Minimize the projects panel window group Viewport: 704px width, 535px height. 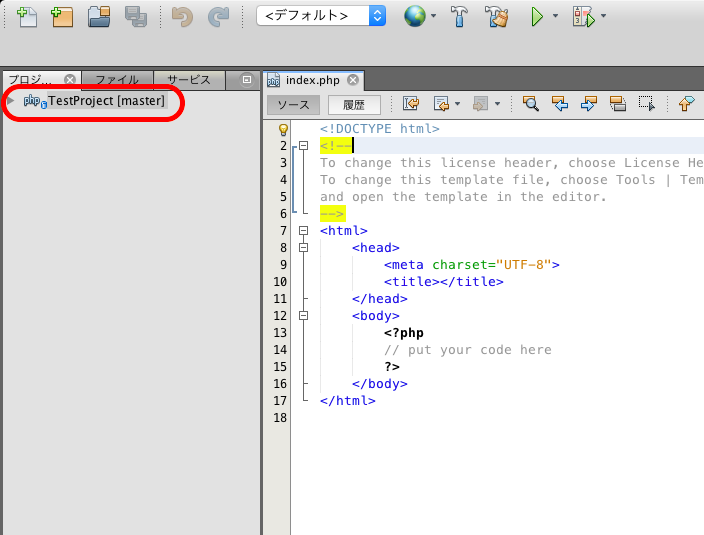246,80
